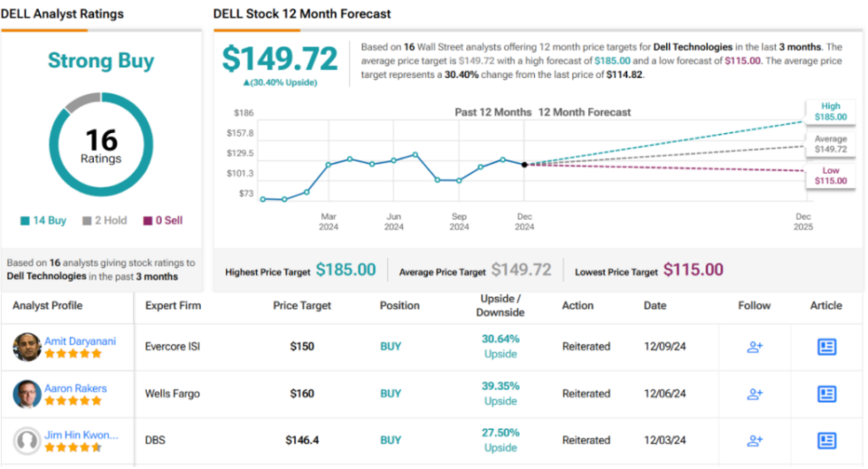This screenshot has height=469, width=868.
Task: Open article for DBS rating
Action: tap(826, 441)
